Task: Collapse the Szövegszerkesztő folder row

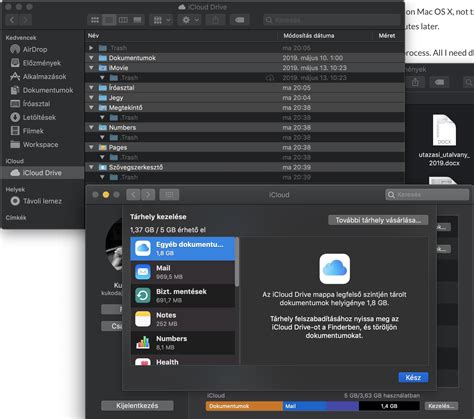Action: tap(91, 167)
